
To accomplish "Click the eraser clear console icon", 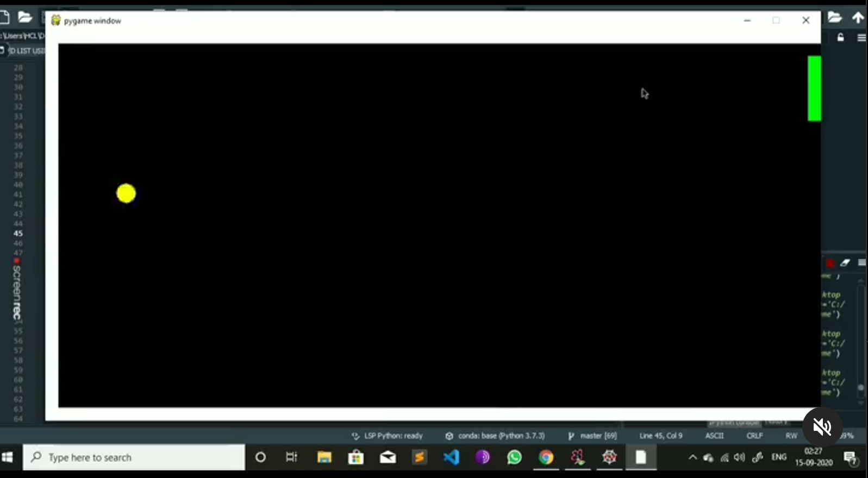I will click(845, 263).
